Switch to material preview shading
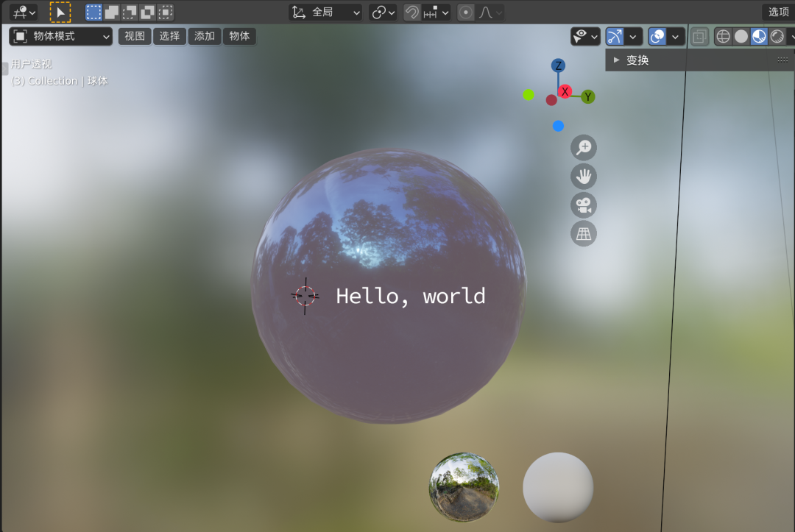795x532 pixels. click(759, 37)
